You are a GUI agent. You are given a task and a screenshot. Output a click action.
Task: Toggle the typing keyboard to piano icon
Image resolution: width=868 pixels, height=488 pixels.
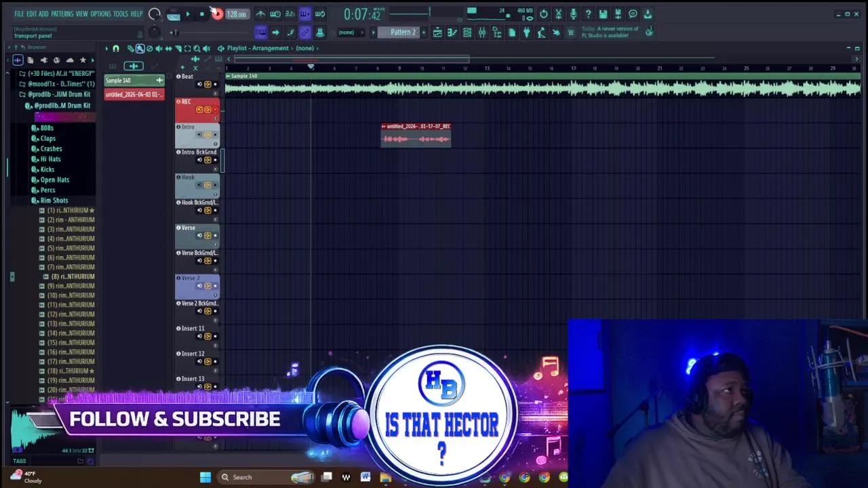click(260, 33)
